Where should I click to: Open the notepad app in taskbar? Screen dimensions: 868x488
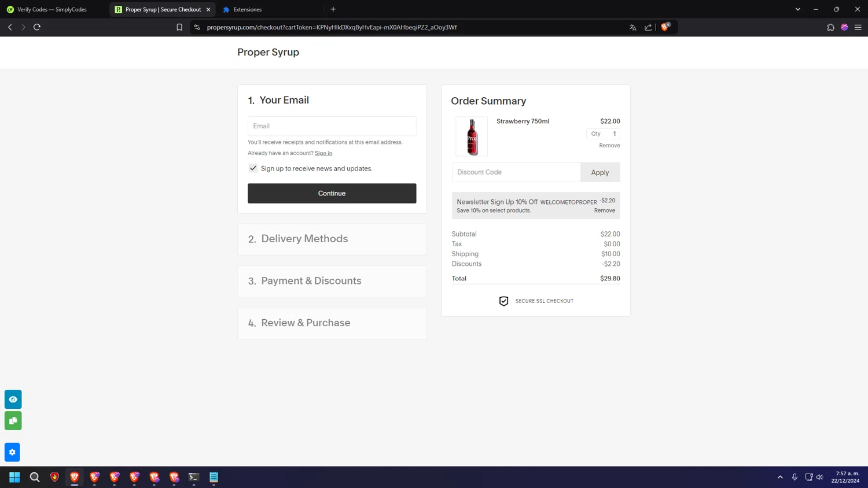(214, 477)
